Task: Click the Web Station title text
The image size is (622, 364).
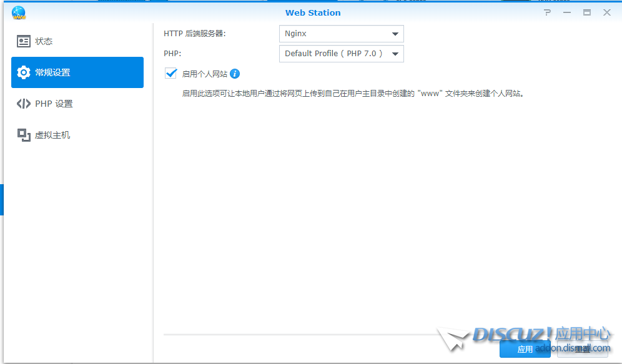Action: click(313, 12)
